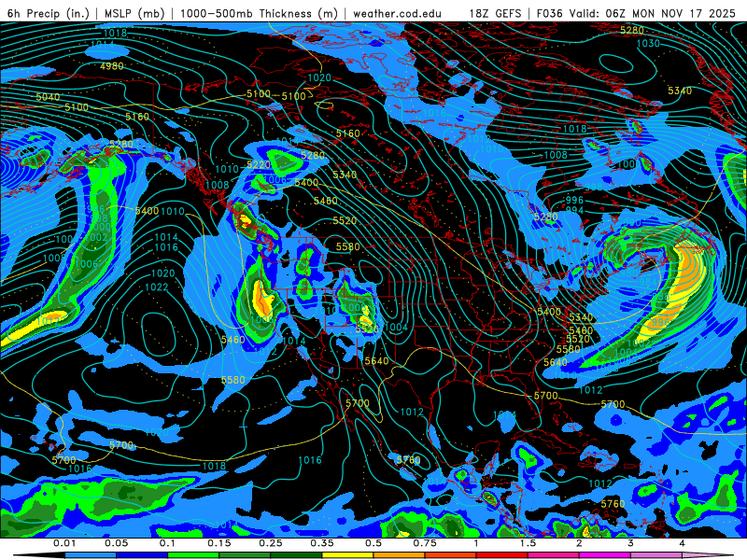Click the legend value 4
Viewport: 747px width, 560px height.
(x=682, y=543)
